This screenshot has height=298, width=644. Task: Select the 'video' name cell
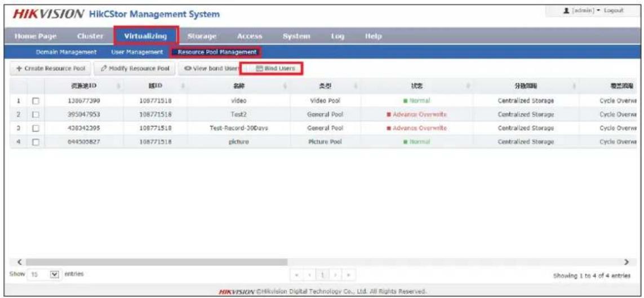(238, 101)
